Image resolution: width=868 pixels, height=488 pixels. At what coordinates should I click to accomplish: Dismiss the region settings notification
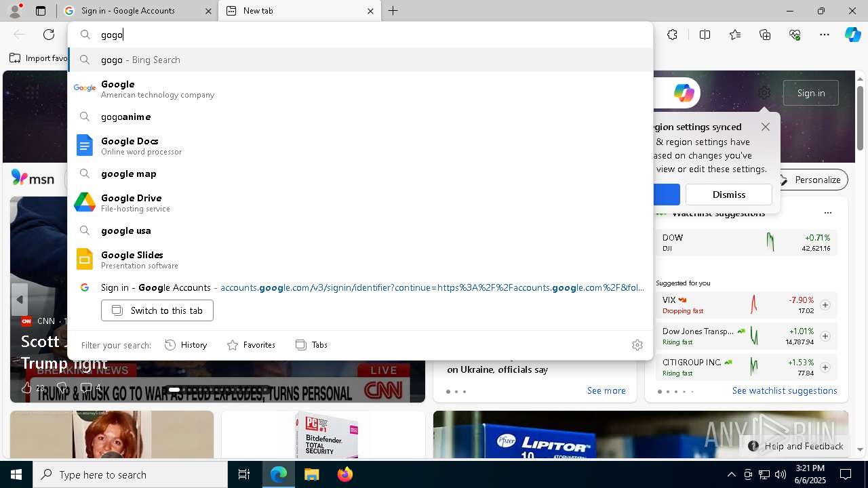point(729,195)
